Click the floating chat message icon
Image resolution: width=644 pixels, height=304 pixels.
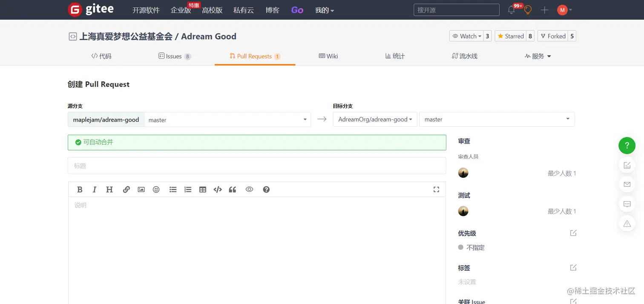(x=627, y=204)
